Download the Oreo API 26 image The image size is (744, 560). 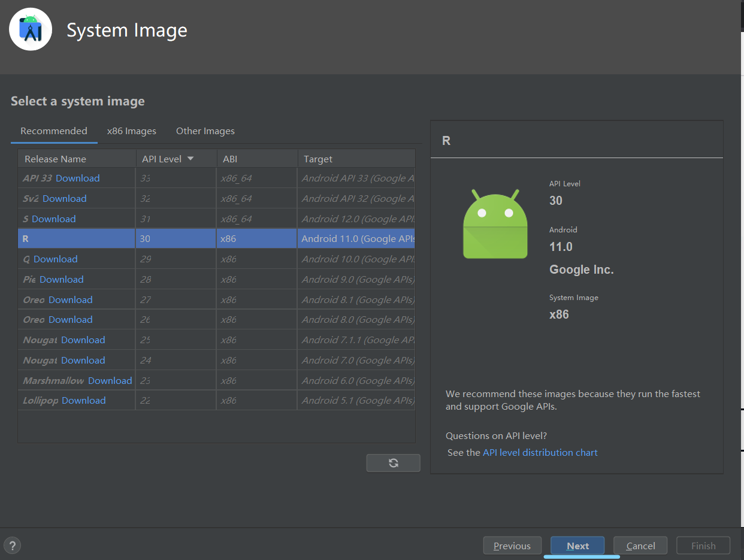(x=71, y=319)
